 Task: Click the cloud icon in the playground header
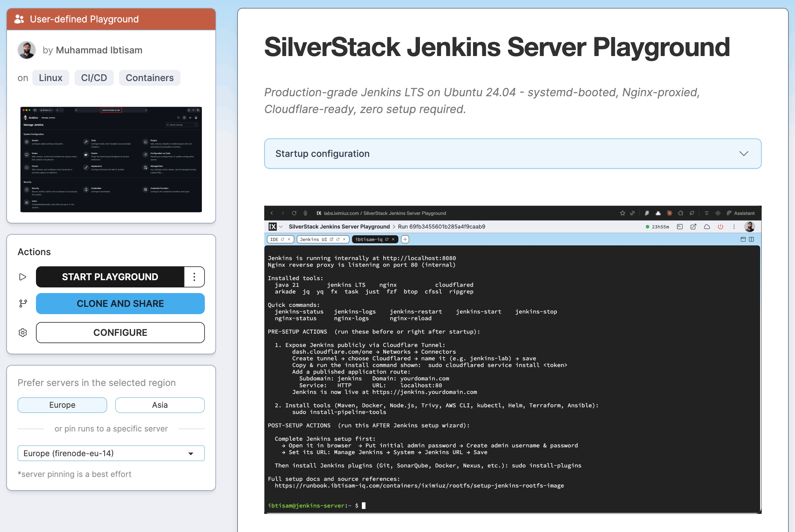[x=707, y=227]
